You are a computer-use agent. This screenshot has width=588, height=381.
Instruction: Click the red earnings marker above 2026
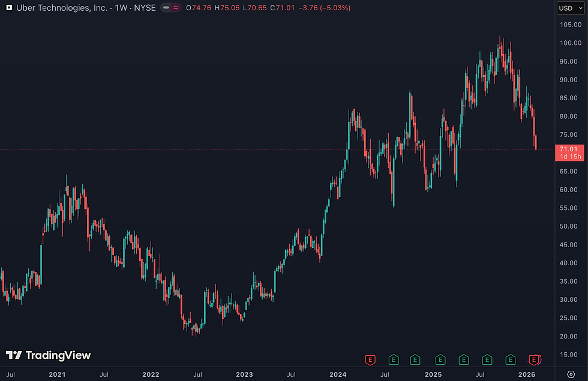533,360
